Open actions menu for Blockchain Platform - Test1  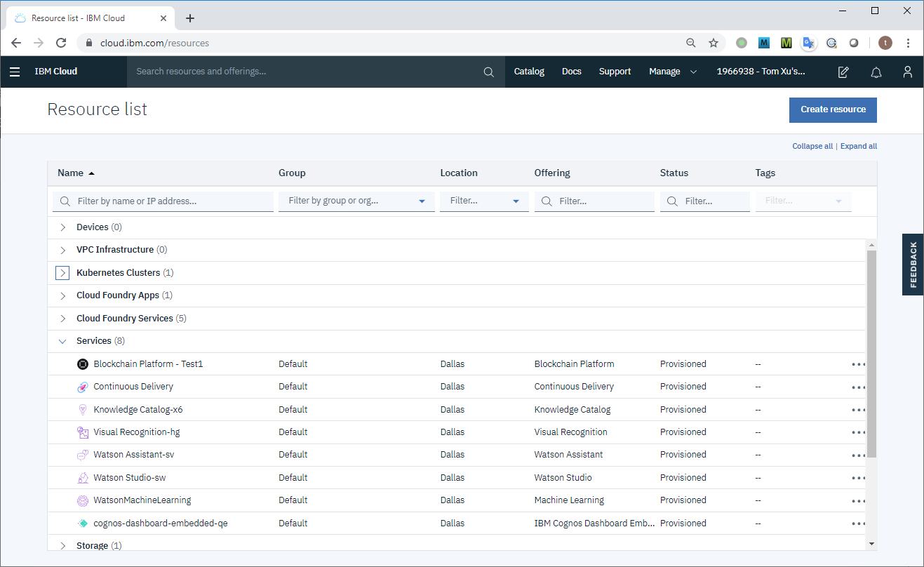[858, 365]
